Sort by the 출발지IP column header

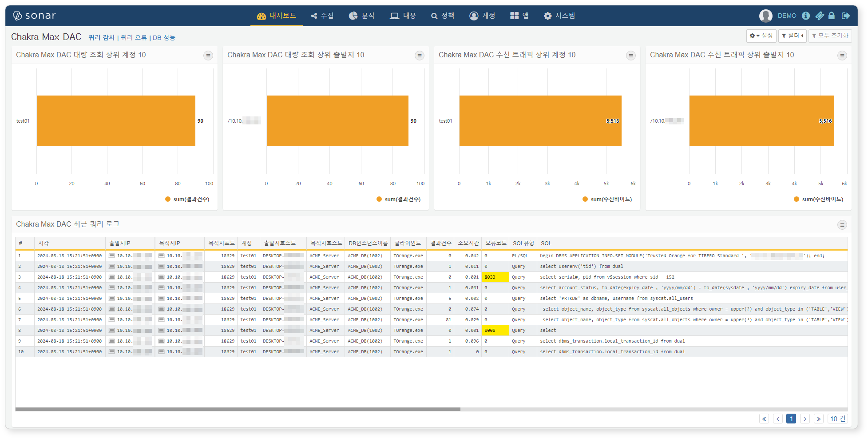(130, 243)
